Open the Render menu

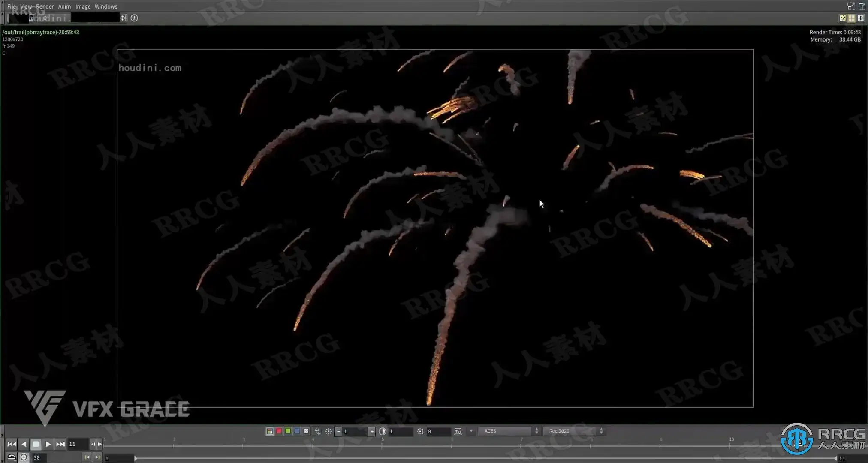45,6
